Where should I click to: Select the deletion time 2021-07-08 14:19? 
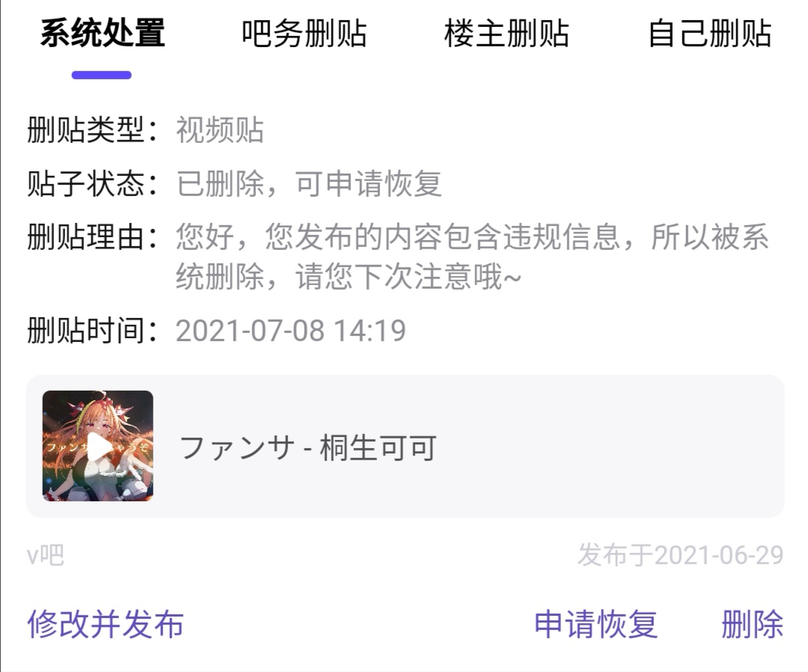(290, 330)
